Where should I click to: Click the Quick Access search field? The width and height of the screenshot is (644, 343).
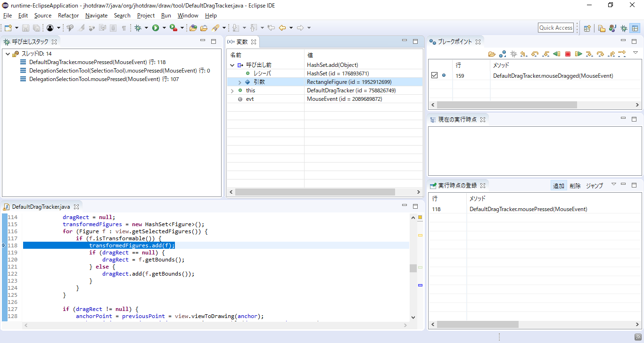tap(556, 28)
